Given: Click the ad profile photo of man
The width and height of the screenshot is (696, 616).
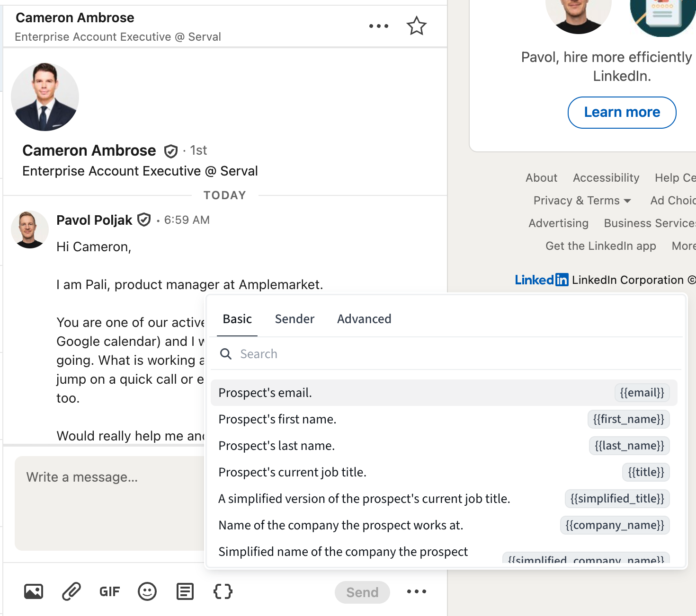Looking at the screenshot, I should point(579,14).
